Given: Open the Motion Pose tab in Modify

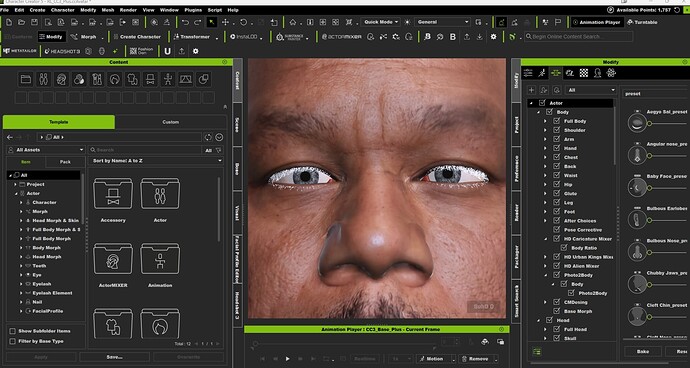Looking at the screenshot, I should [542, 73].
